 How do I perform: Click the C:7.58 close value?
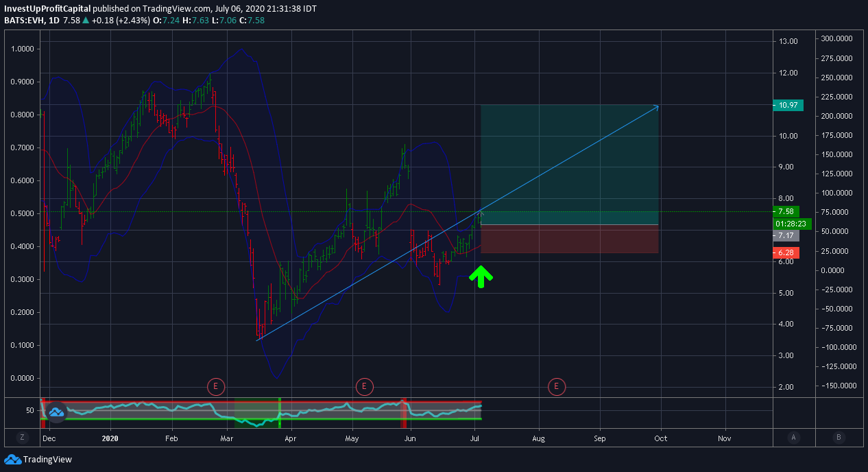click(x=252, y=21)
